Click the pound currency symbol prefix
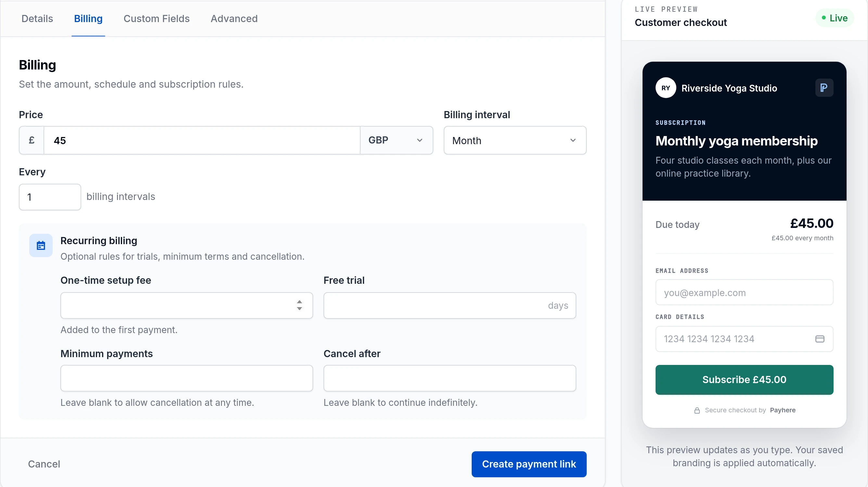The height and width of the screenshot is (487, 868). pyautogui.click(x=32, y=140)
